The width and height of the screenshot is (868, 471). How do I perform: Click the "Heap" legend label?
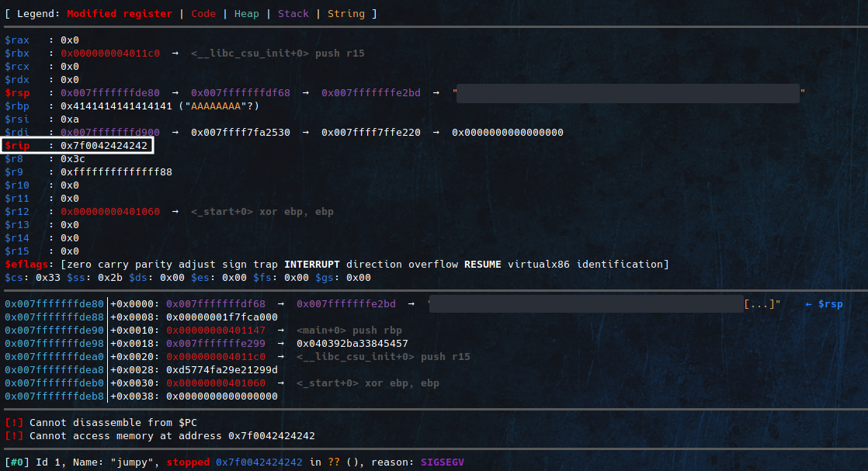[246, 13]
